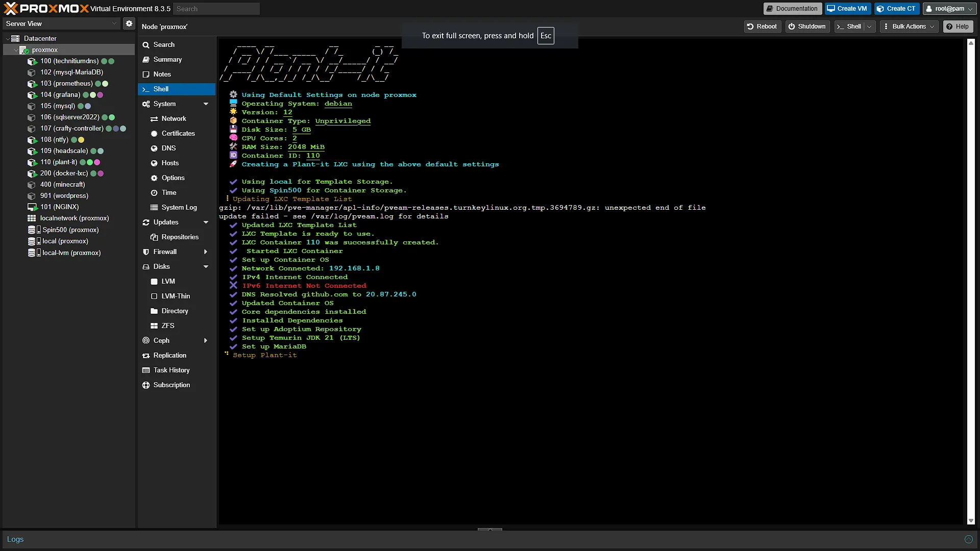Open Network settings under System

(176, 119)
